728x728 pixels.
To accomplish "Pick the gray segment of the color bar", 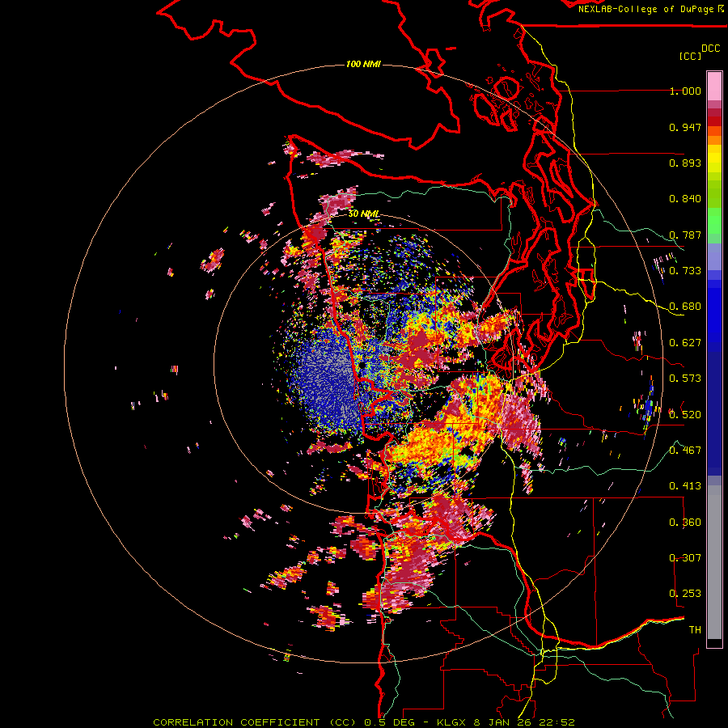I will (714, 562).
